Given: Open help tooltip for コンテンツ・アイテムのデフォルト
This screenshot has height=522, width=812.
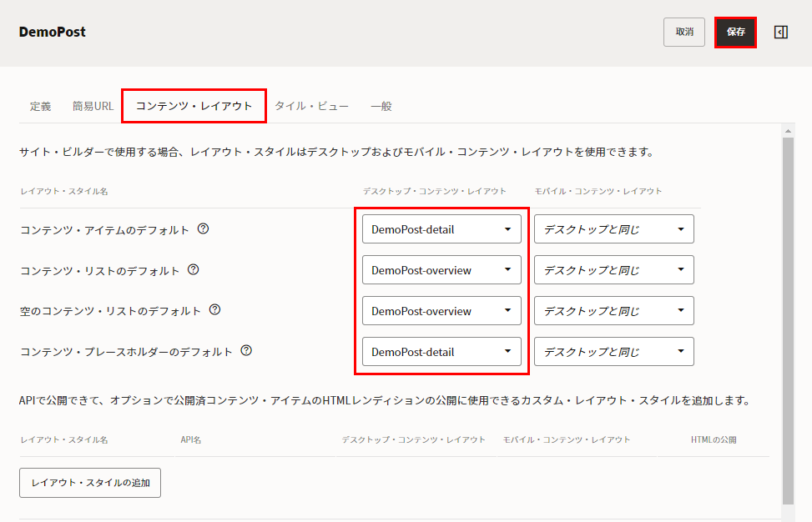Looking at the screenshot, I should (203, 228).
